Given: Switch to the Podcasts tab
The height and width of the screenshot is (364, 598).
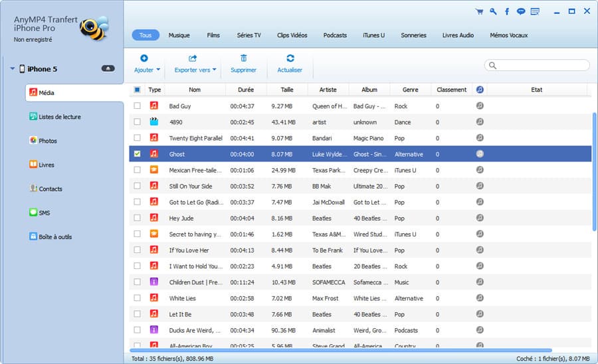Looking at the screenshot, I should (x=335, y=35).
